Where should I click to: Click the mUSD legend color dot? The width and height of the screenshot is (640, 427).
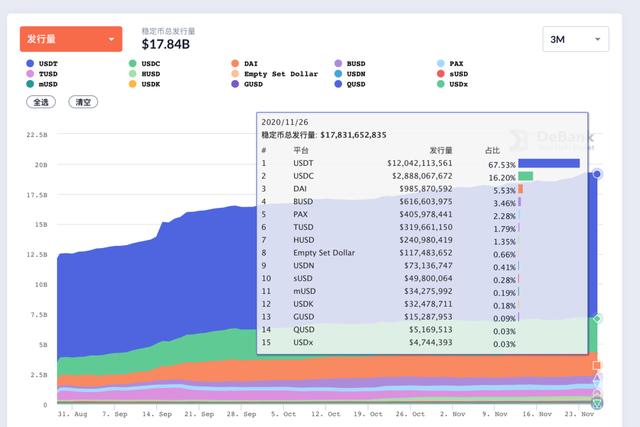point(31,85)
